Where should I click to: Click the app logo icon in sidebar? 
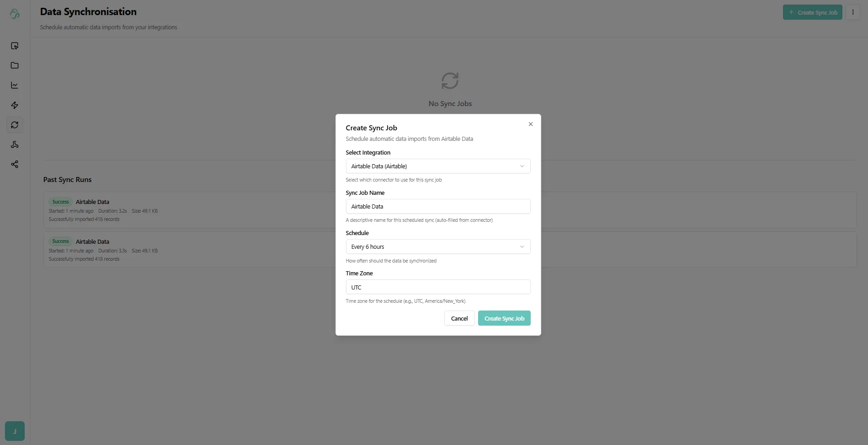click(x=15, y=14)
